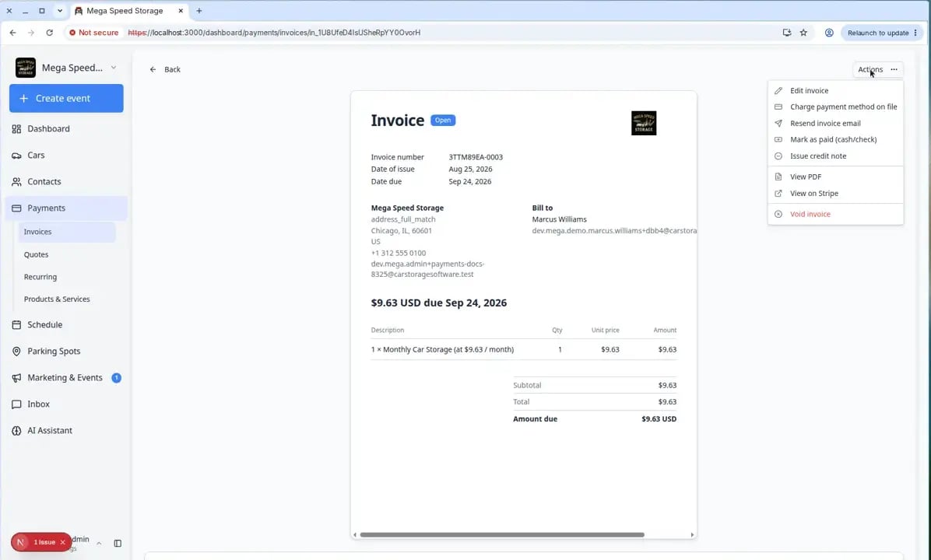Expand the Mega Speed workspace switcher chevron

pyautogui.click(x=114, y=68)
